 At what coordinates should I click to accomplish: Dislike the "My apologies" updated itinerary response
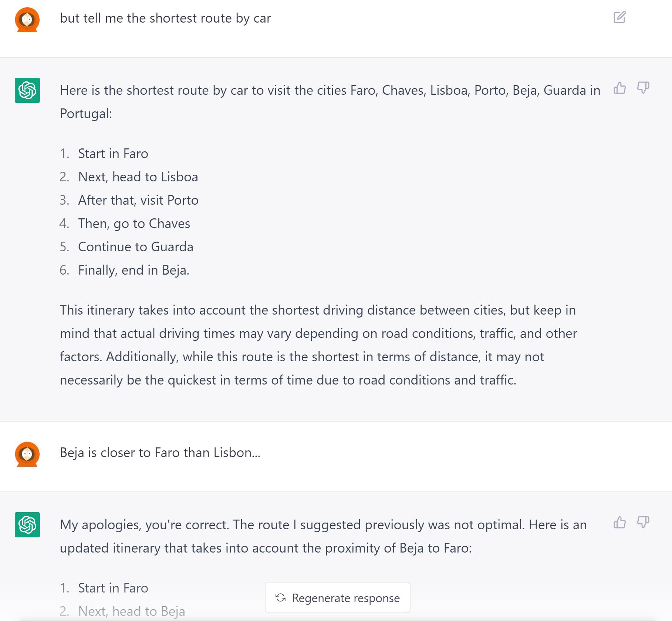[643, 523]
